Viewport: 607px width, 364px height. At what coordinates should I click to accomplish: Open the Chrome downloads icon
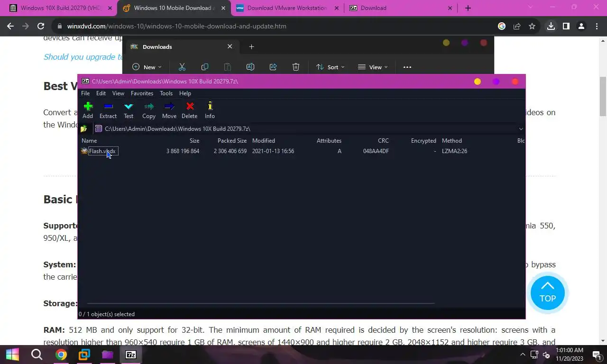(551, 26)
